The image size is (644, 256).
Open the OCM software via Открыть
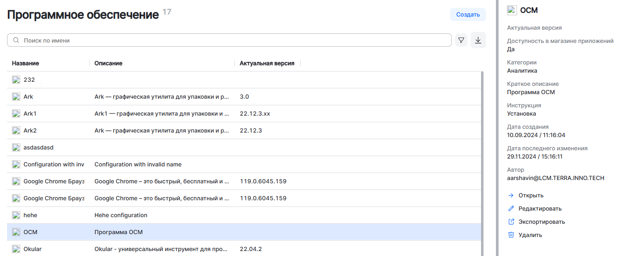point(531,195)
